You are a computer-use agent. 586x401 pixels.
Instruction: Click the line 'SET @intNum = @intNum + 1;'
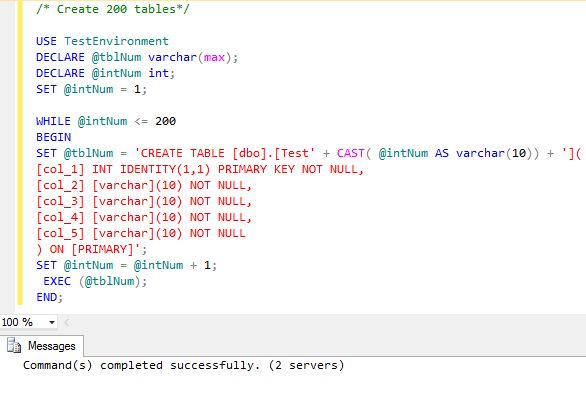click(126, 265)
